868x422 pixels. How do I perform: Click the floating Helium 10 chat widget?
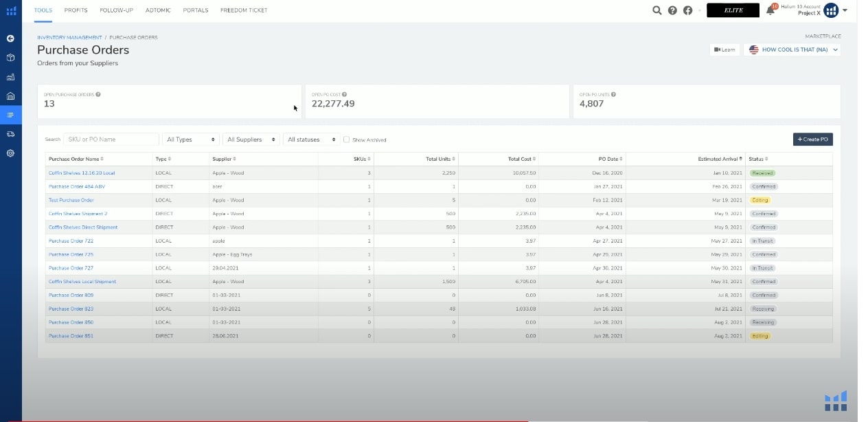coord(836,401)
